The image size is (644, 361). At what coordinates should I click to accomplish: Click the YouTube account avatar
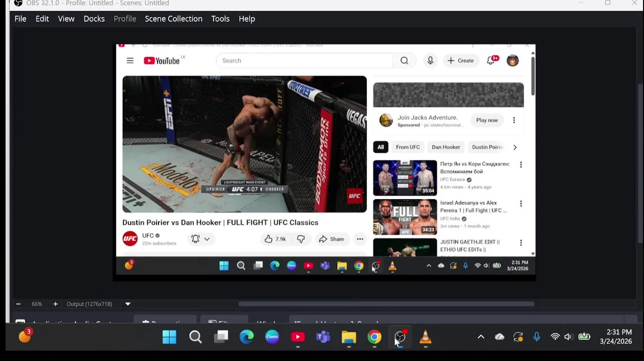(x=512, y=61)
